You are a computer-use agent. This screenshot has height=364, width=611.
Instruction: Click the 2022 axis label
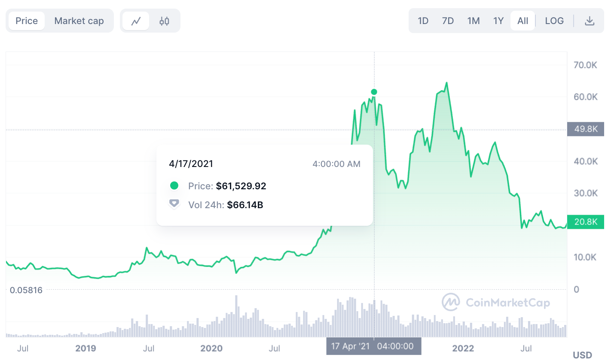(x=463, y=349)
